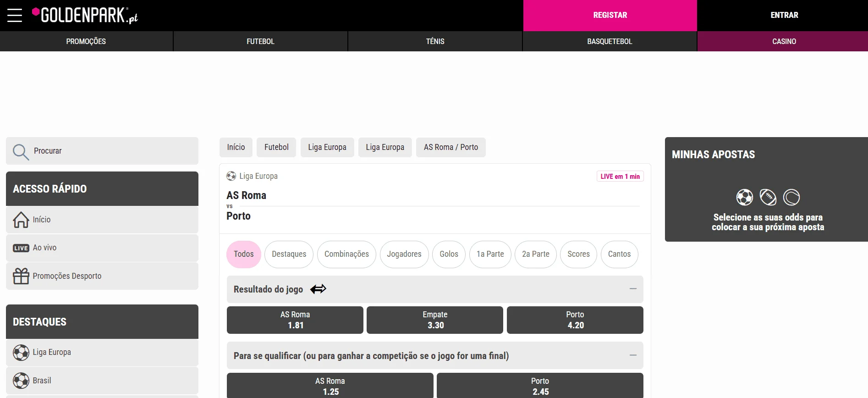Select the Destaques market filter
The height and width of the screenshot is (398, 868).
coord(289,254)
